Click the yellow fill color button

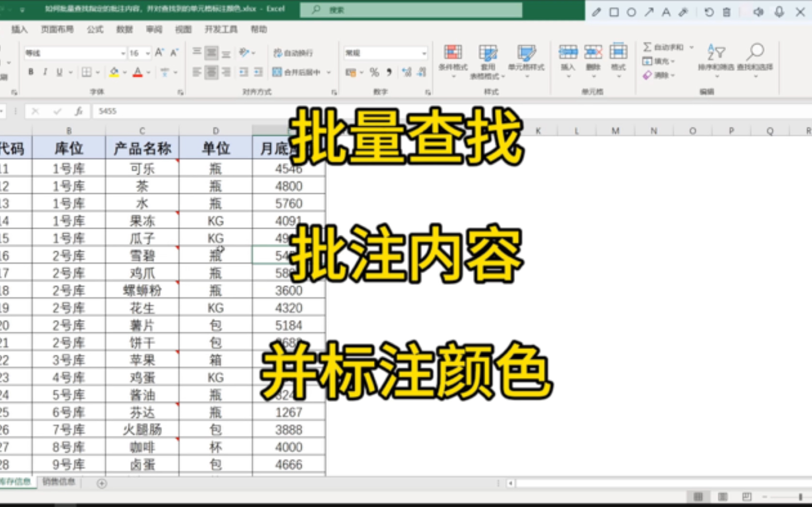(x=114, y=72)
